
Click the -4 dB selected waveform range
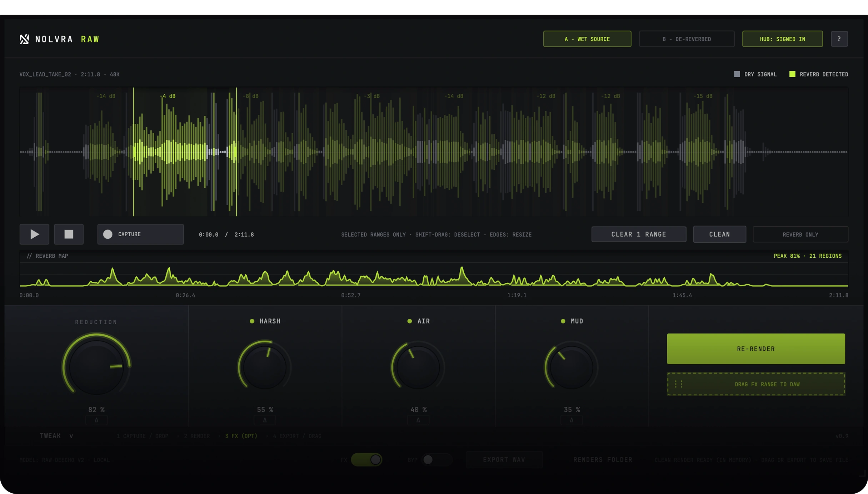pyautogui.click(x=185, y=152)
